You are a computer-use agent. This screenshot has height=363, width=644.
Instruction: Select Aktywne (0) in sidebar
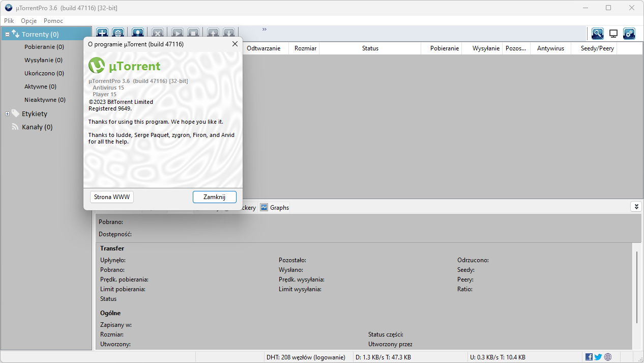[x=41, y=87]
